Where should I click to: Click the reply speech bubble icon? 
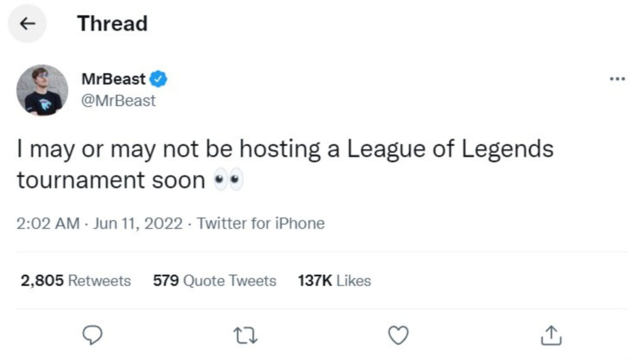[92, 335]
